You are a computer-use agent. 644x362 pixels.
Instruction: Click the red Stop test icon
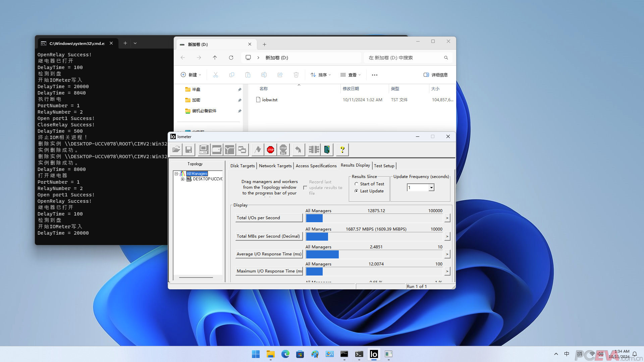270,150
